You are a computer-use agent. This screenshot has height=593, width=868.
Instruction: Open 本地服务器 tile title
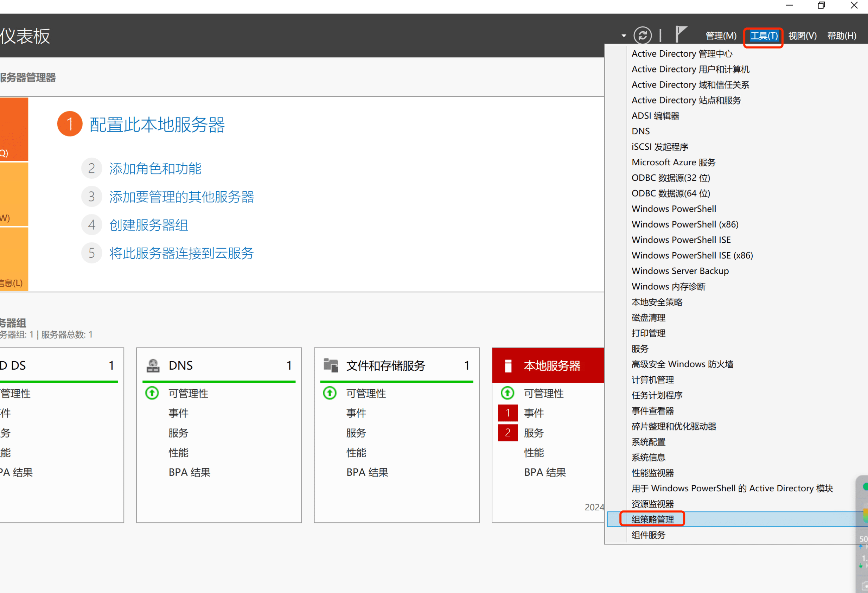click(552, 365)
